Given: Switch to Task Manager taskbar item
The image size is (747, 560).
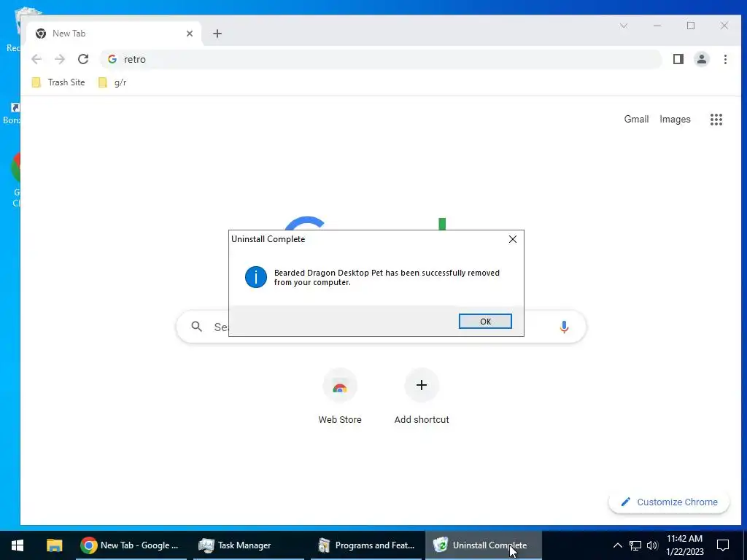Looking at the screenshot, I should tap(248, 545).
